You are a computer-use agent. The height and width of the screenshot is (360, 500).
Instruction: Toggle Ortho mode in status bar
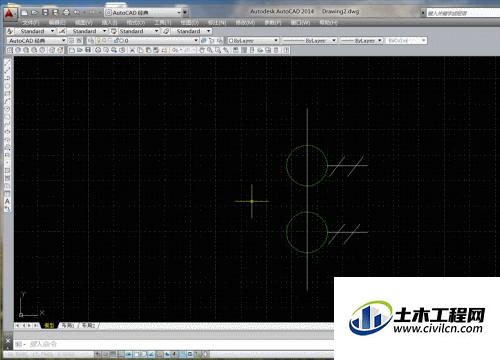click(x=121, y=354)
